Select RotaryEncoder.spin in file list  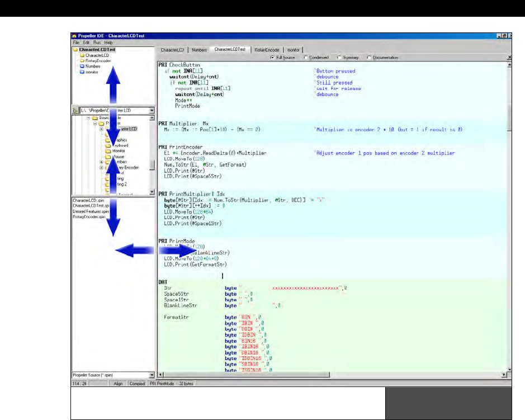89,216
